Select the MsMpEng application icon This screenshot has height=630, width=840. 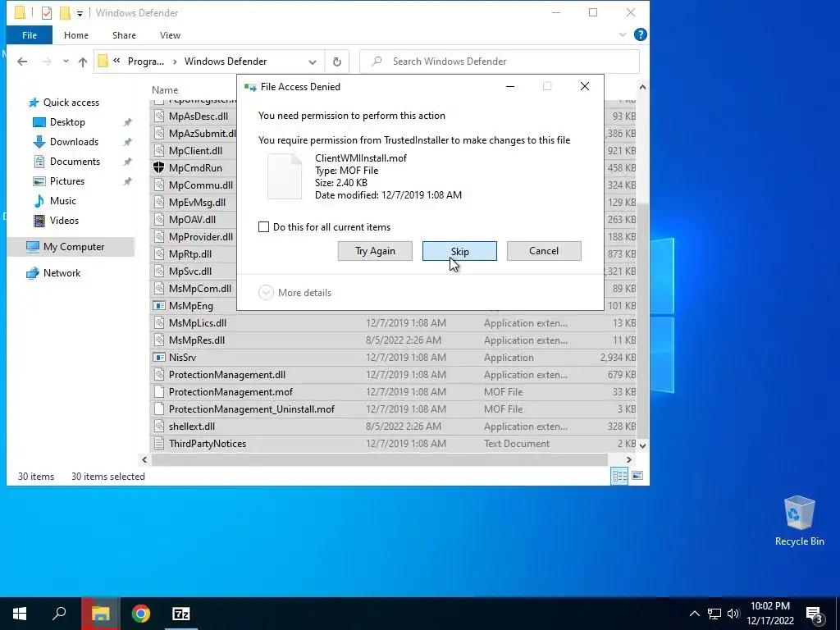(158, 306)
